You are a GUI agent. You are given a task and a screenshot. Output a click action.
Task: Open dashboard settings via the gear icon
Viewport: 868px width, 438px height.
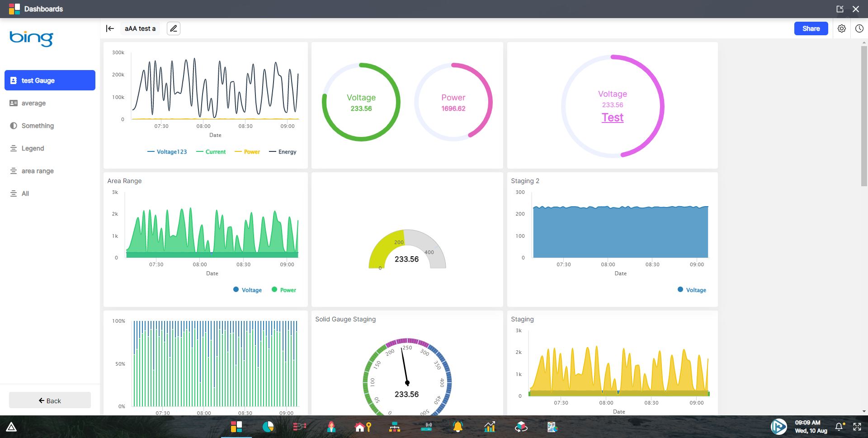click(842, 28)
